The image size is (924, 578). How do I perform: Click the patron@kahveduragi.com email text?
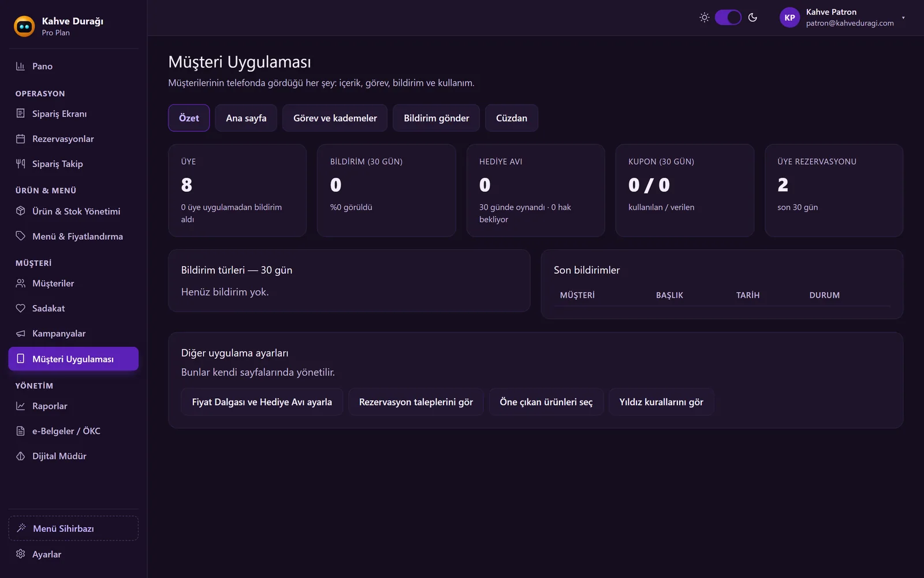pyautogui.click(x=850, y=23)
